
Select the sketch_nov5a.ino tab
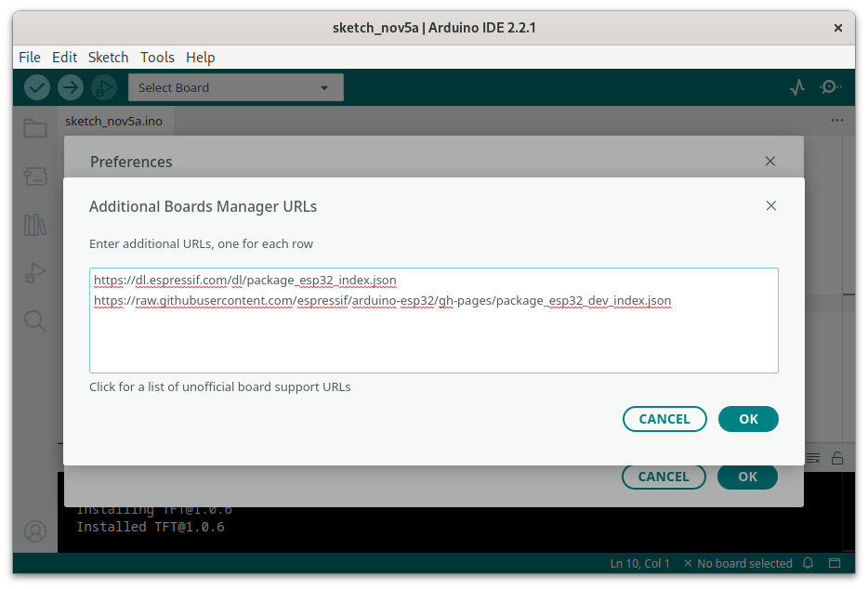click(x=113, y=121)
